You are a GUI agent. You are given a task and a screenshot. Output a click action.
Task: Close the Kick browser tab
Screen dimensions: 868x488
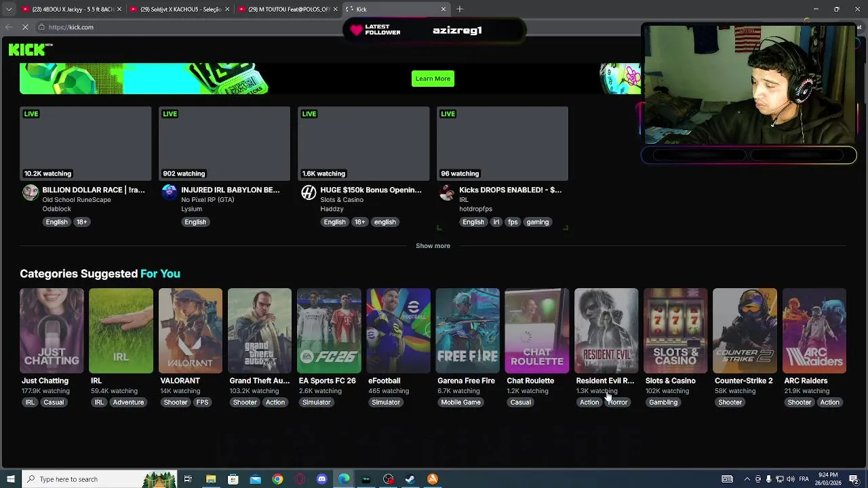point(443,9)
